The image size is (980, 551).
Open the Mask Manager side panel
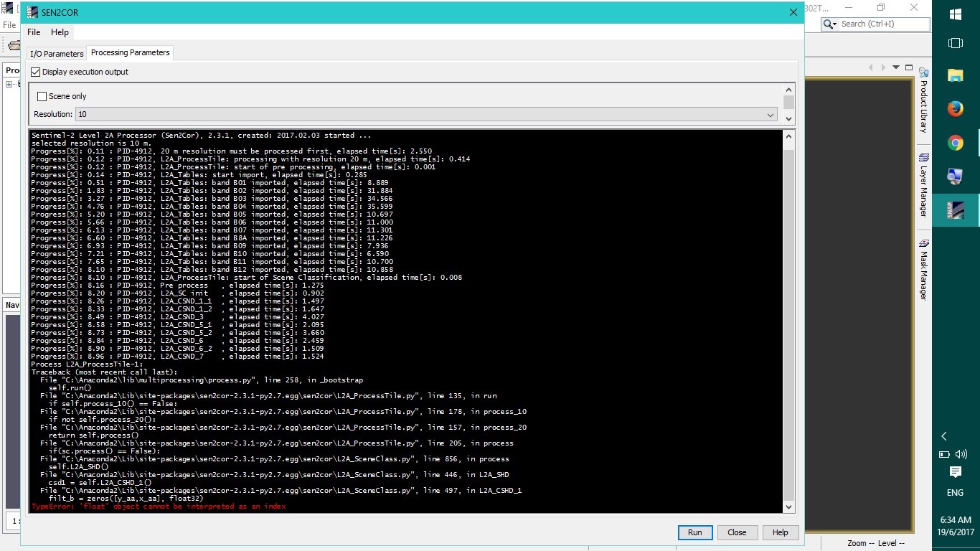coord(923,270)
